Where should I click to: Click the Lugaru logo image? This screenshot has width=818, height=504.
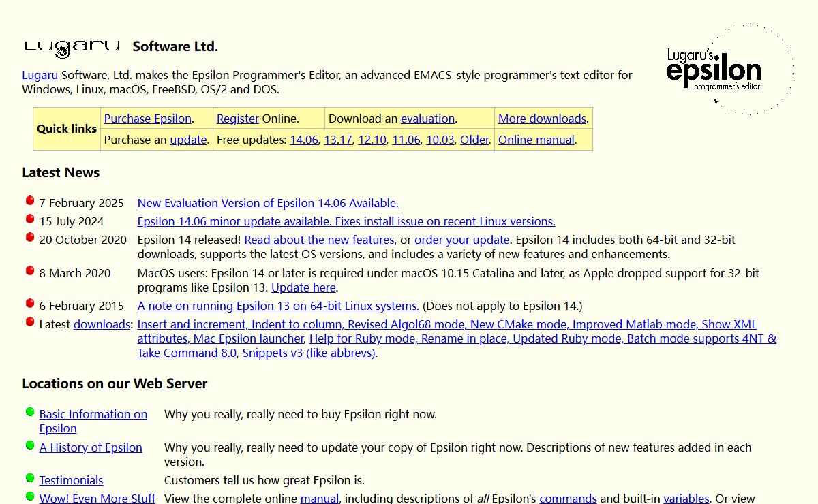(72, 48)
